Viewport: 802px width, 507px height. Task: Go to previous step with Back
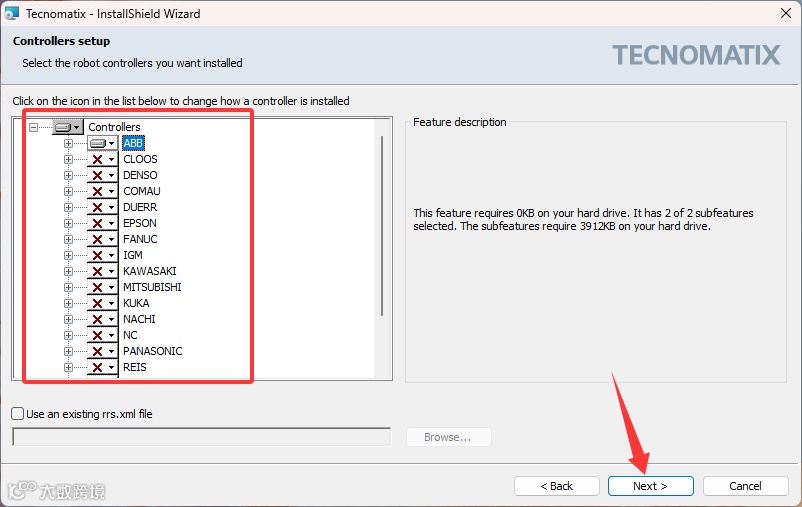tap(556, 486)
